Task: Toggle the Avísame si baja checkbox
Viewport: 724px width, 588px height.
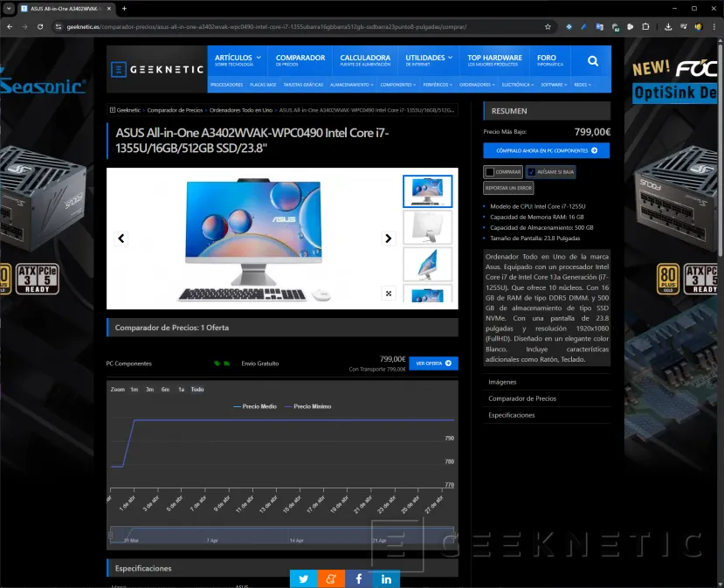Action: point(532,172)
